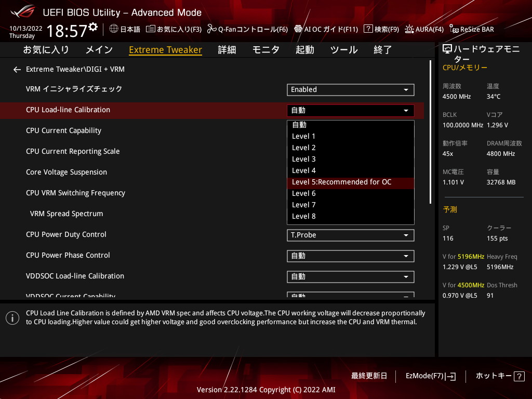This screenshot has width=532, height=399.
Task: Pick Level 4 from the list
Action: pos(351,170)
